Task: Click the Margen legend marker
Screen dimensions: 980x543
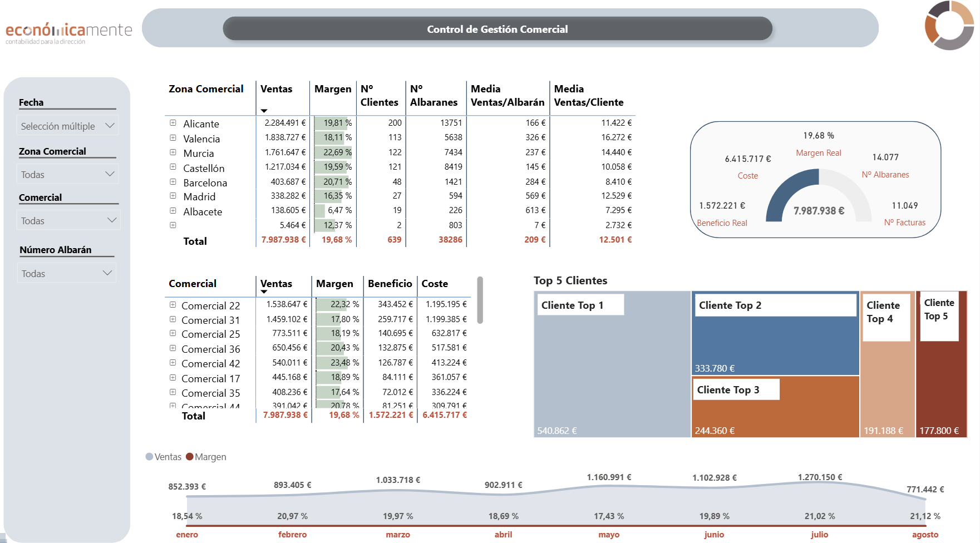Action: [190, 457]
